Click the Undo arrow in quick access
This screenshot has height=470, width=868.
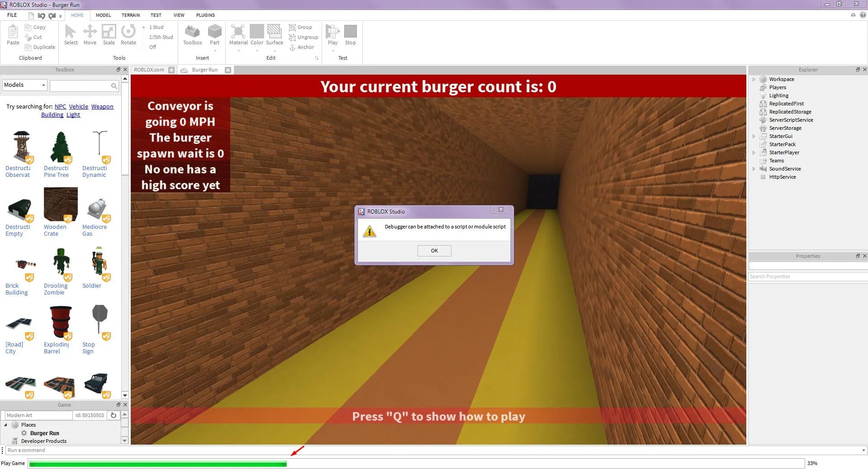41,15
